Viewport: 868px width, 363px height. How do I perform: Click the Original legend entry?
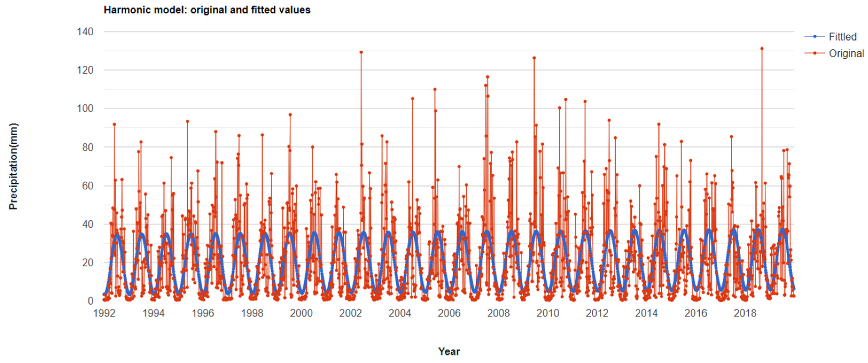pyautogui.click(x=846, y=53)
